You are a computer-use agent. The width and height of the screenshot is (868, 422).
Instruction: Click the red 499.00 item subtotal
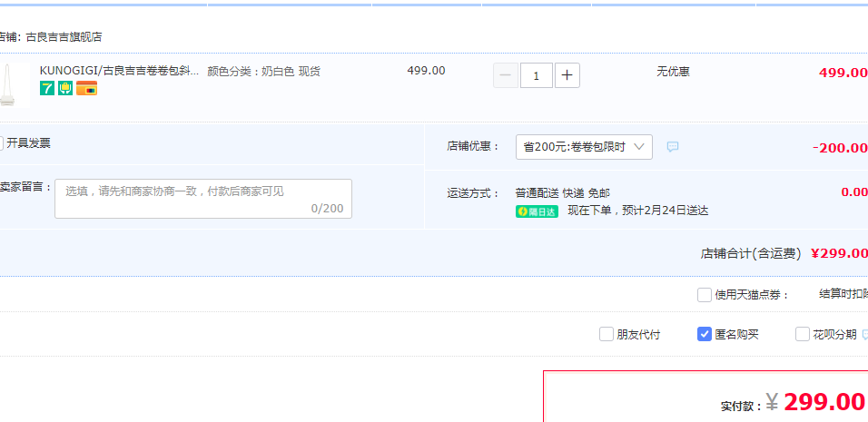(x=843, y=73)
